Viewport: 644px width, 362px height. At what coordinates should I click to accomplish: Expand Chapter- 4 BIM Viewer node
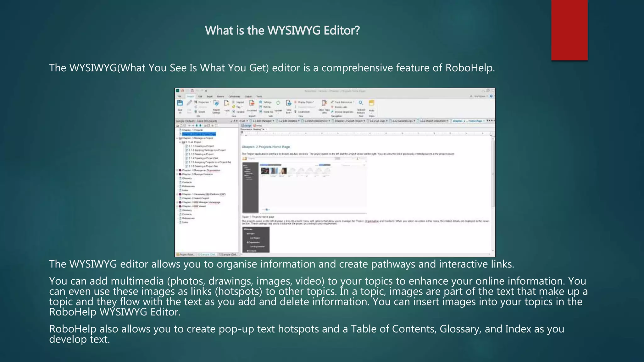coord(177,206)
